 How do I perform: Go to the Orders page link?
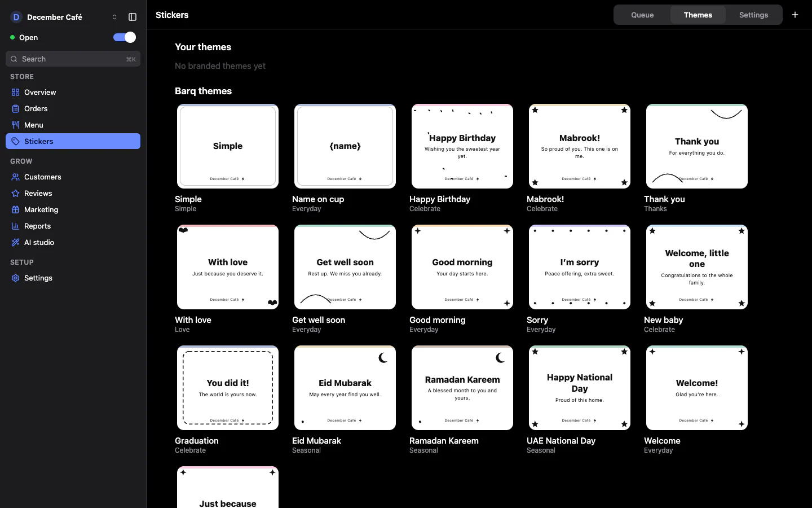(x=73, y=108)
